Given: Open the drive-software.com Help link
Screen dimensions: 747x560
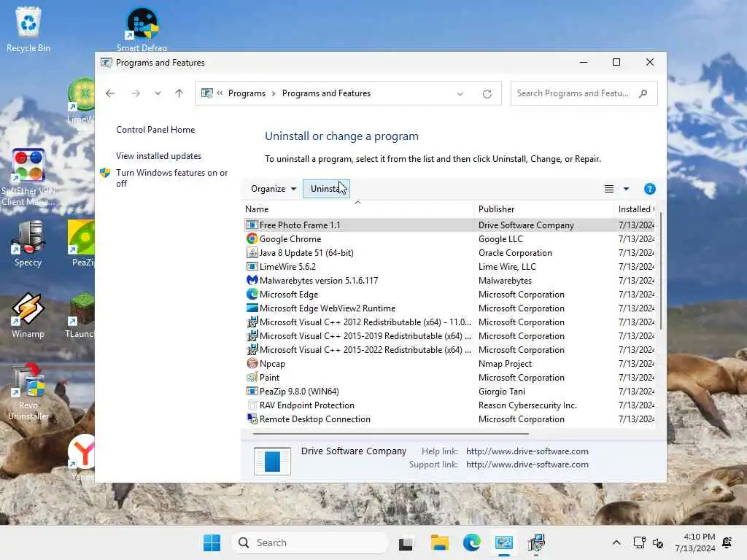Looking at the screenshot, I should pos(527,451).
